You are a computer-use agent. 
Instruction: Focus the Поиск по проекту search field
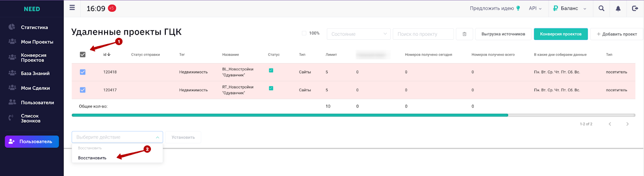(x=423, y=34)
